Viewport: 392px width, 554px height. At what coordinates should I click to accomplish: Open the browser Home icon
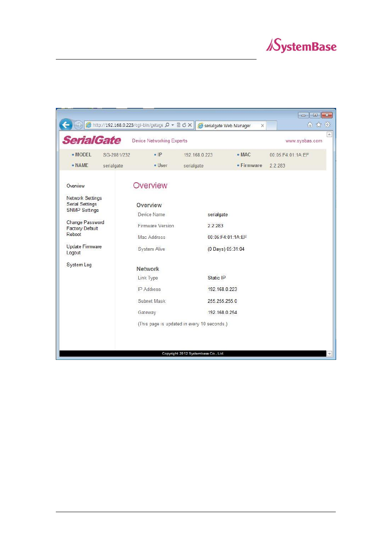(x=310, y=125)
